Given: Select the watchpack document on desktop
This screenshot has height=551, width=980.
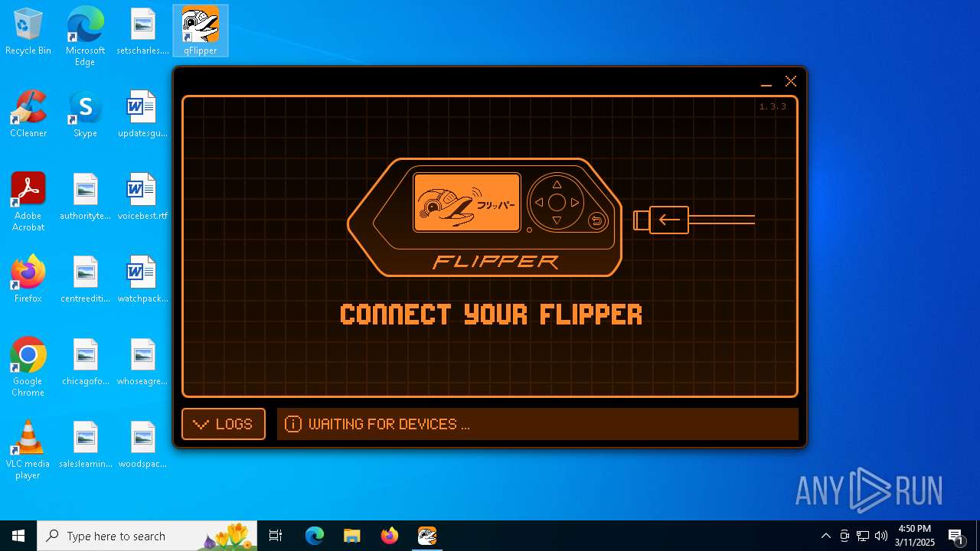Looking at the screenshot, I should [x=142, y=279].
